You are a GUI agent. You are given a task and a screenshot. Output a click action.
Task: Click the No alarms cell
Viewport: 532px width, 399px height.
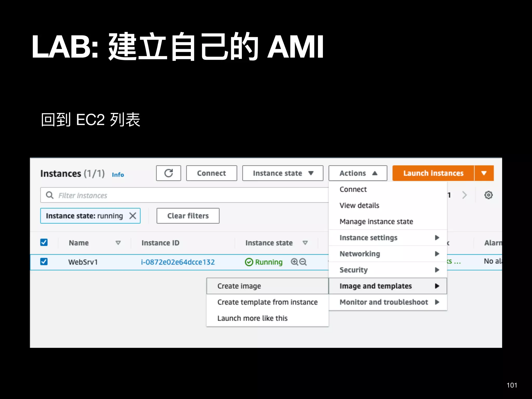pos(493,261)
